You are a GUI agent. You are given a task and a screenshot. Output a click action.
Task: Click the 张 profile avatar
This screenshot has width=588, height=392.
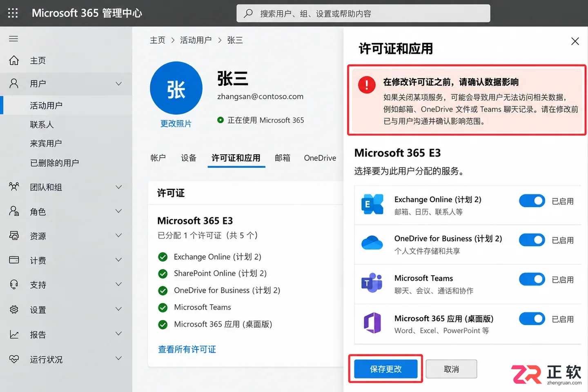176,88
